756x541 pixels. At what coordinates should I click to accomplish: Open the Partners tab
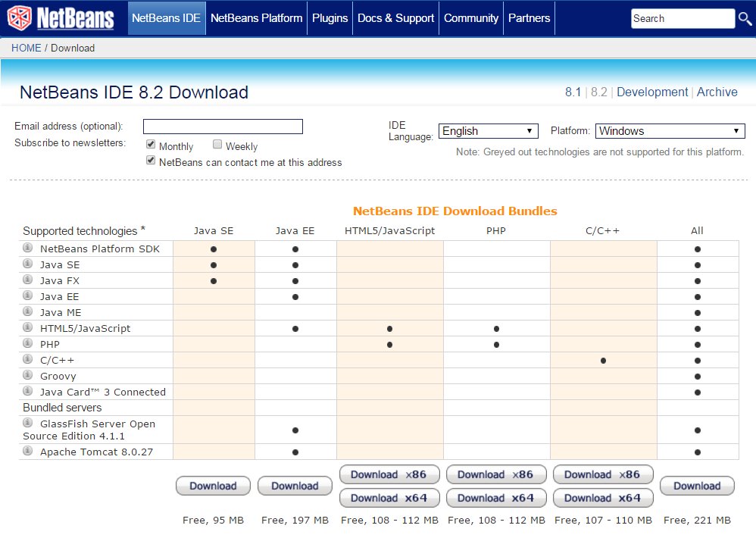pyautogui.click(x=529, y=18)
